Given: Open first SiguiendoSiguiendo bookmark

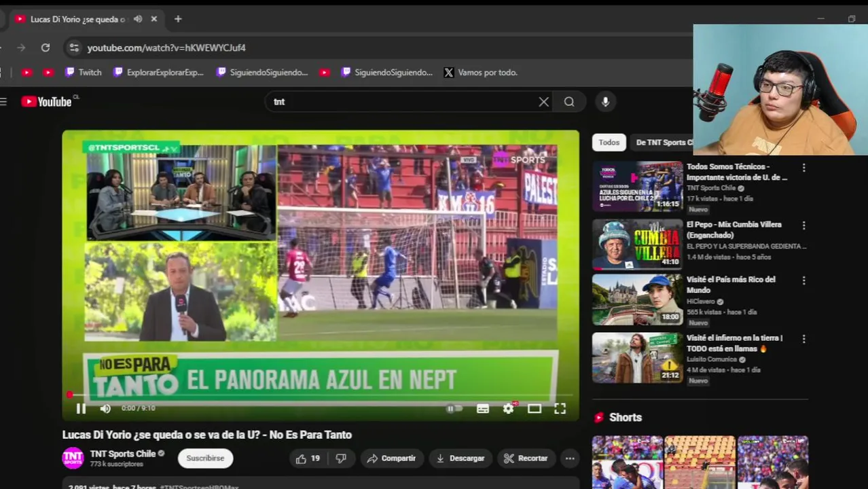Looking at the screenshot, I should click(x=262, y=72).
